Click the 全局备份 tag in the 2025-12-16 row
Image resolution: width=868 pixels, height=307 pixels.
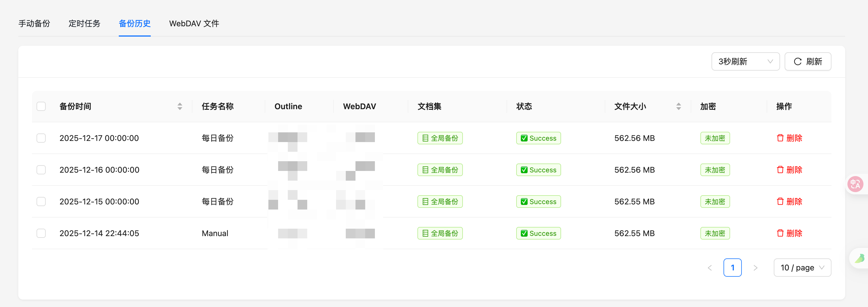click(x=440, y=170)
